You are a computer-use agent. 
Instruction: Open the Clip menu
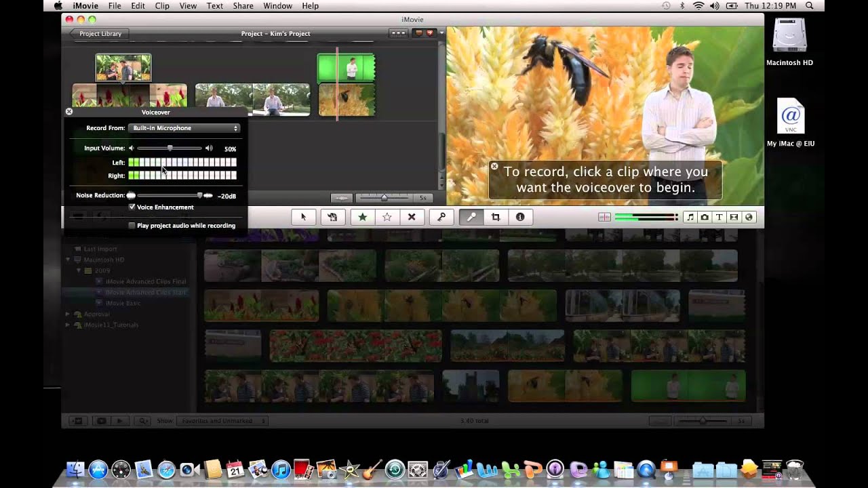pyautogui.click(x=162, y=5)
